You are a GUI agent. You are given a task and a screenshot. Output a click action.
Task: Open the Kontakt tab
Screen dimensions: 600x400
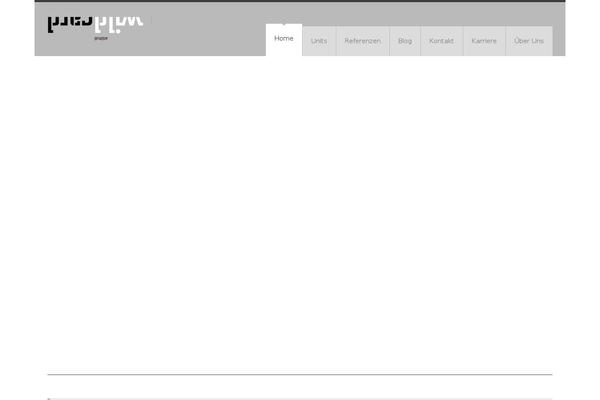[x=442, y=41]
